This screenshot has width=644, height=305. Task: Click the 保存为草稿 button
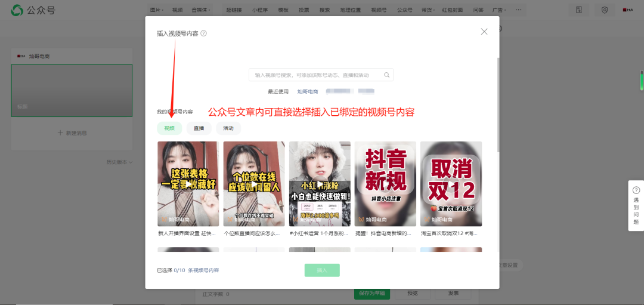coord(371,294)
